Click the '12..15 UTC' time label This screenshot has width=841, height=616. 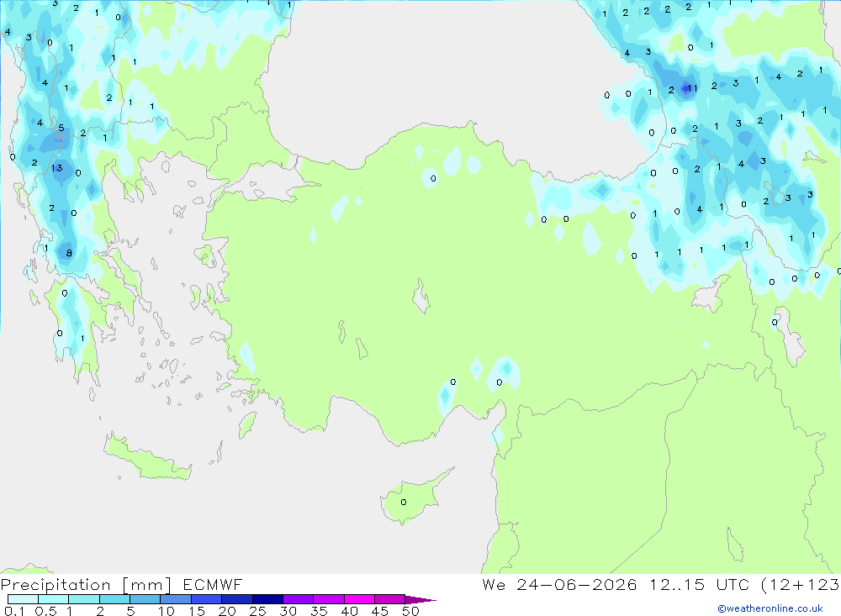(700, 585)
